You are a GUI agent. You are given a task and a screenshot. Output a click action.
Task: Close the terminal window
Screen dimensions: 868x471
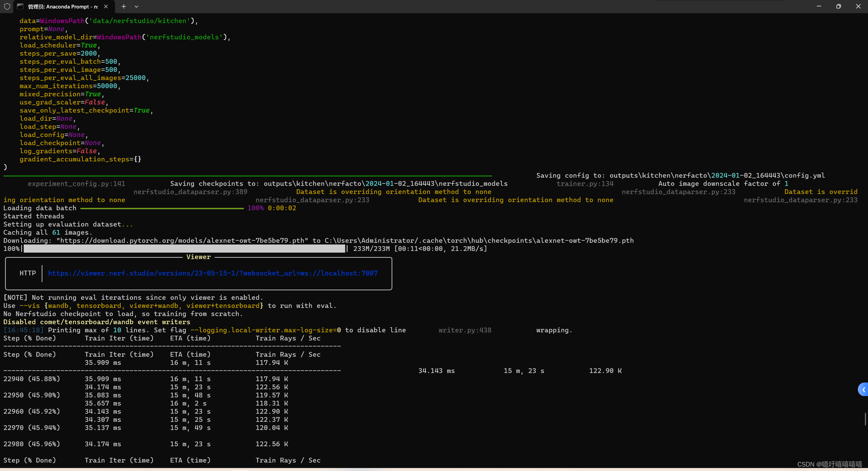(858, 6)
